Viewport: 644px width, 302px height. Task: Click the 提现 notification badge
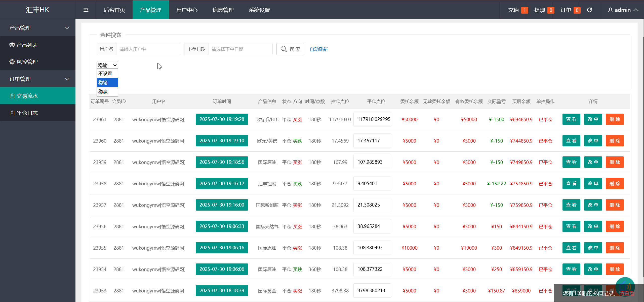pos(551,10)
